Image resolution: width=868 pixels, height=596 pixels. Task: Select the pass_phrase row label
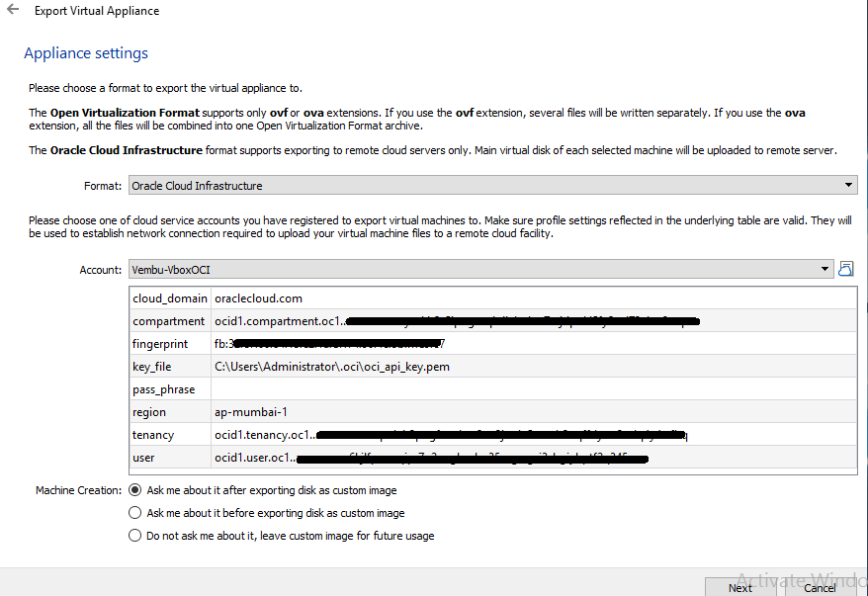[x=170, y=389]
